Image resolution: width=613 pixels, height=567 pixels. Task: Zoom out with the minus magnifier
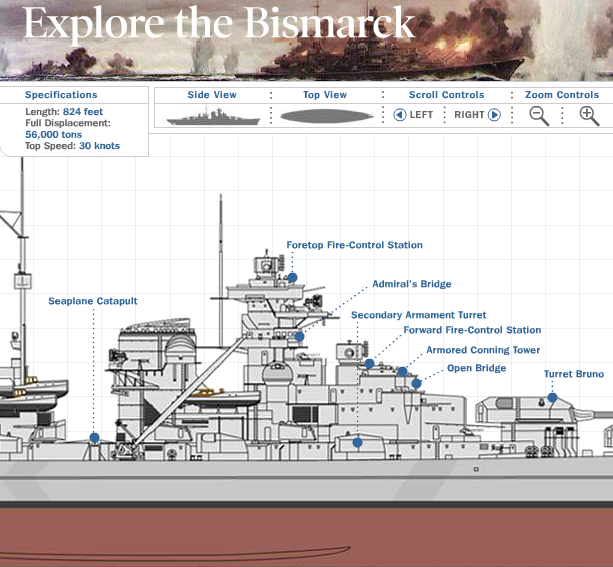pyautogui.click(x=539, y=116)
